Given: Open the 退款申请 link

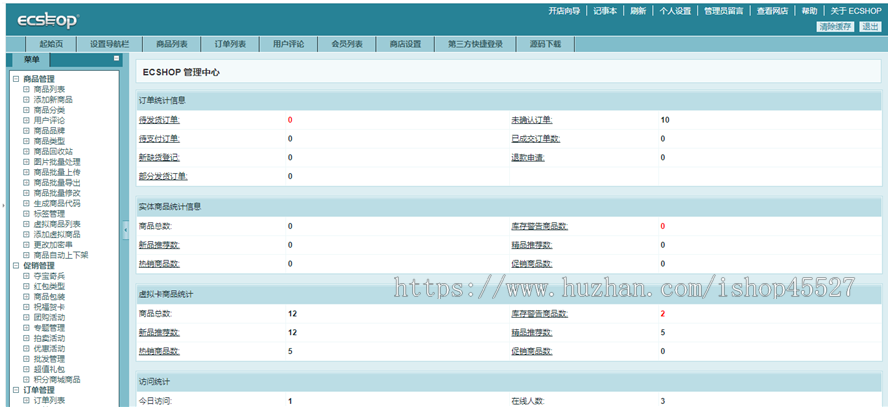Looking at the screenshot, I should [528, 158].
